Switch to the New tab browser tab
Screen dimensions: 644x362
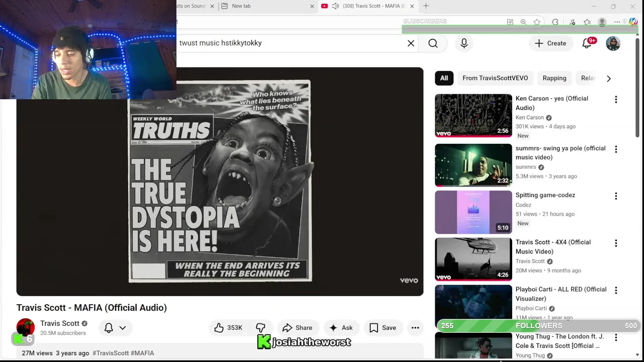pos(267,6)
